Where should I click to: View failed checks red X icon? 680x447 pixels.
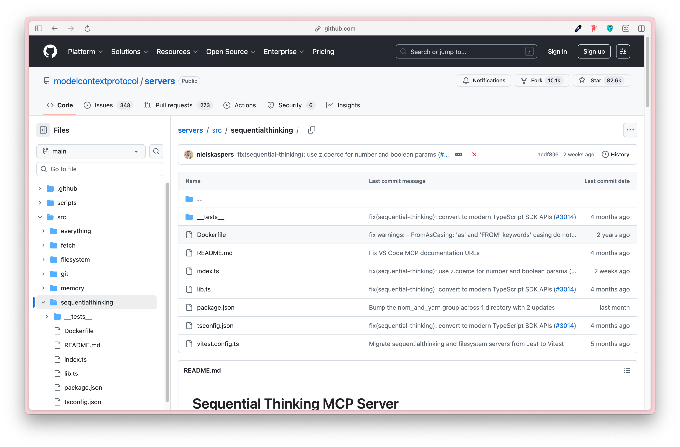[474, 154]
